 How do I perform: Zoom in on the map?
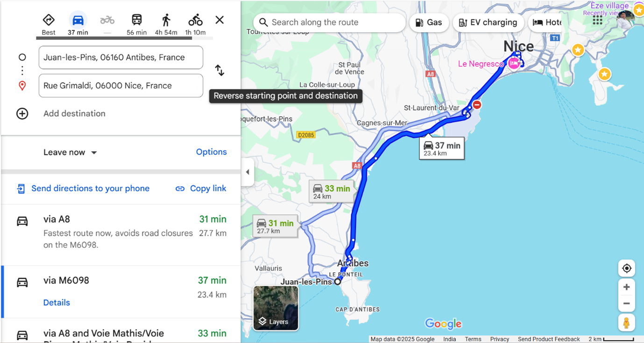[627, 287]
